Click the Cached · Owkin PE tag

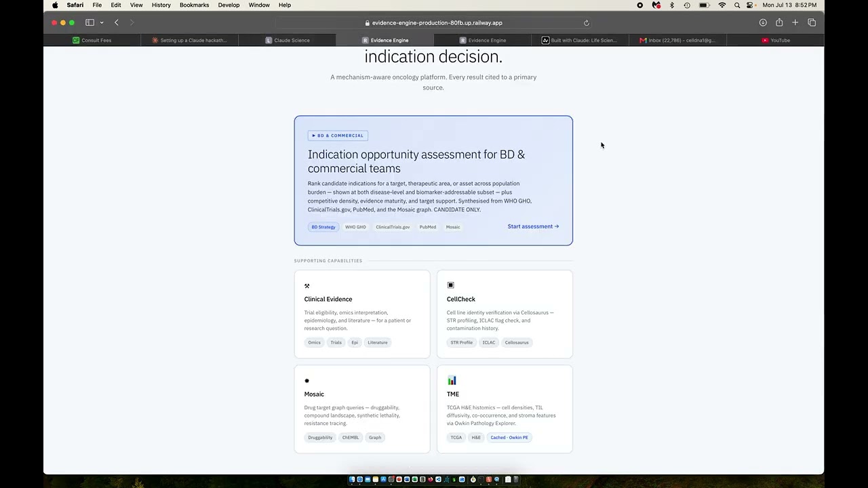coord(509,437)
